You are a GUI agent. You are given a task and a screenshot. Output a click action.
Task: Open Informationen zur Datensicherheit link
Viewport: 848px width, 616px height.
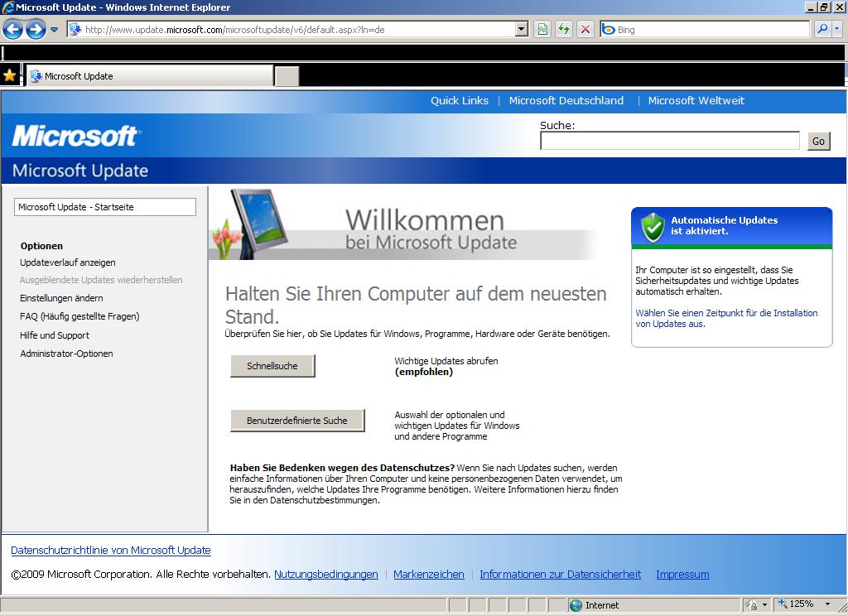pos(561,575)
